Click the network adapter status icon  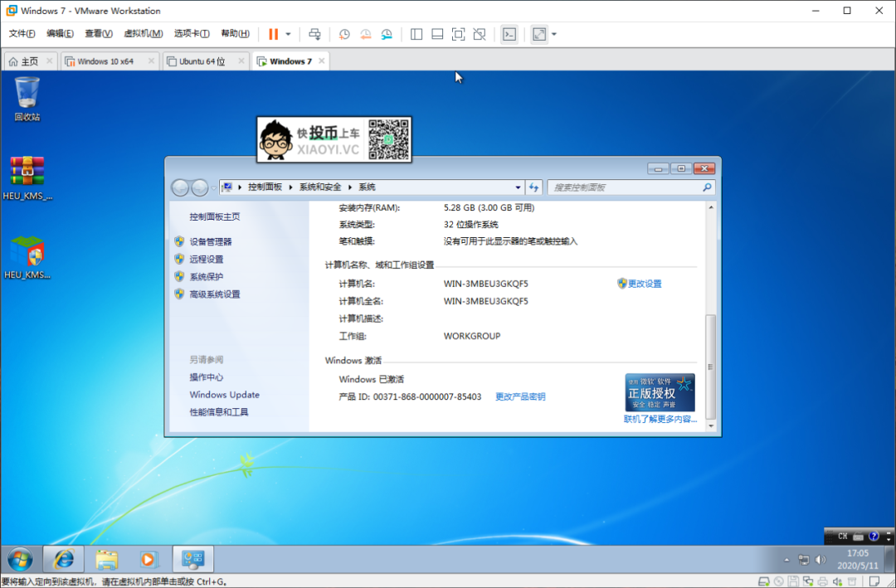(807, 581)
